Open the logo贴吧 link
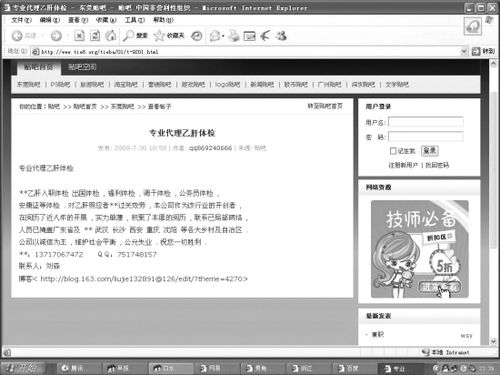Viewport: 500px width, 375px height. (227, 84)
